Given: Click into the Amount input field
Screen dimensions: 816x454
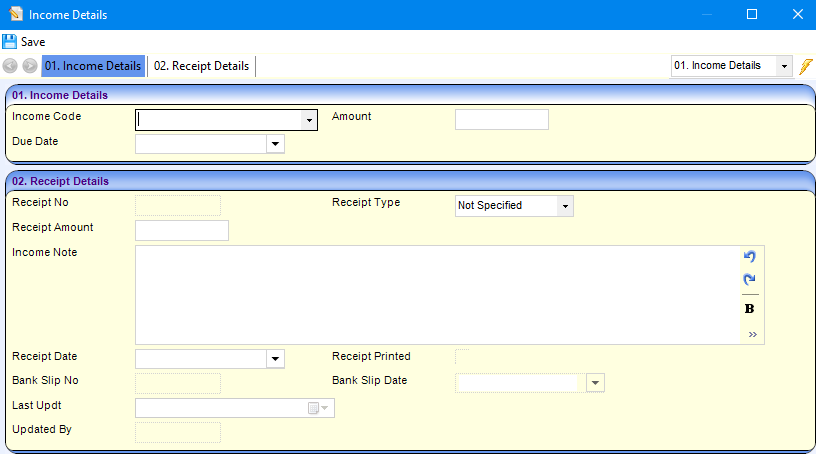Looking at the screenshot, I should (x=501, y=120).
